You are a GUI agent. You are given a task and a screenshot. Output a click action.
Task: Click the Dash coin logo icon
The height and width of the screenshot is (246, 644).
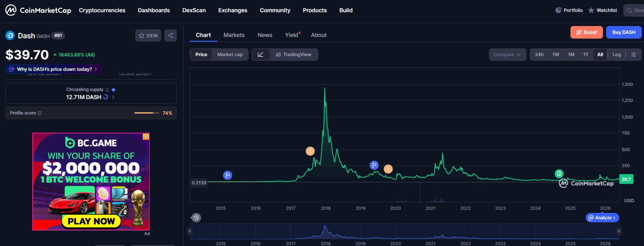coord(10,36)
